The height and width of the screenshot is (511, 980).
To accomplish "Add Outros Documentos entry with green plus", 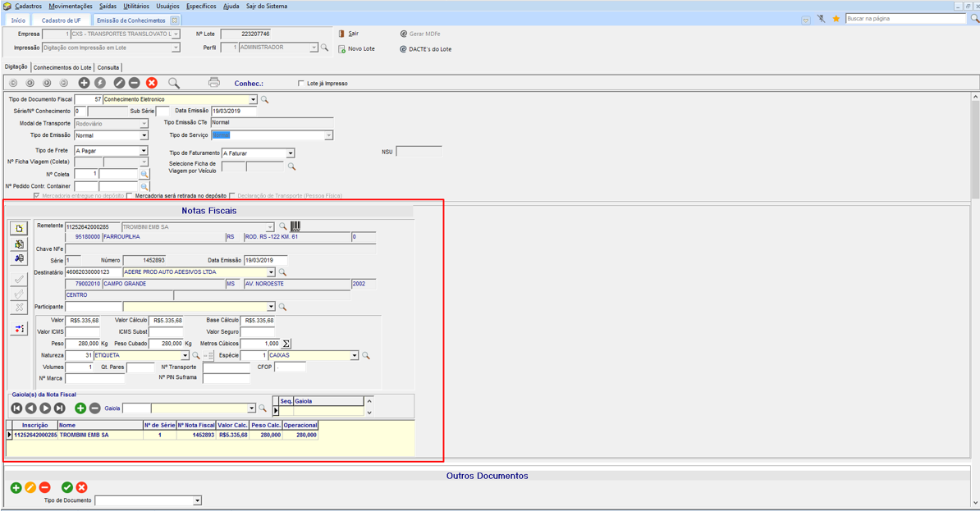I will click(16, 487).
